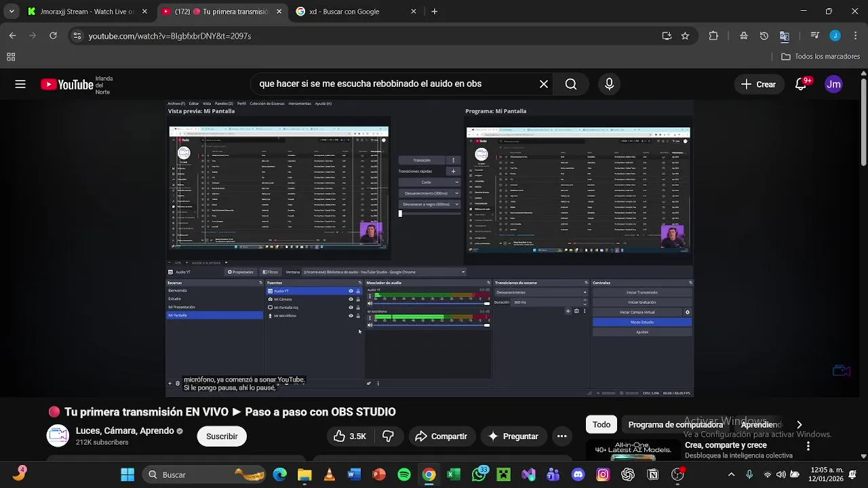Clear the YouTube search box text
The height and width of the screenshot is (488, 868).
[544, 84]
